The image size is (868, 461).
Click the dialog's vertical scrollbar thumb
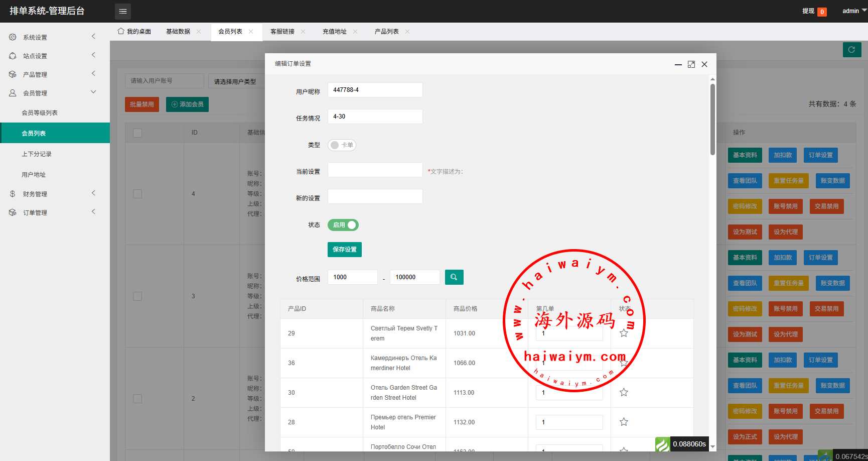(712, 120)
